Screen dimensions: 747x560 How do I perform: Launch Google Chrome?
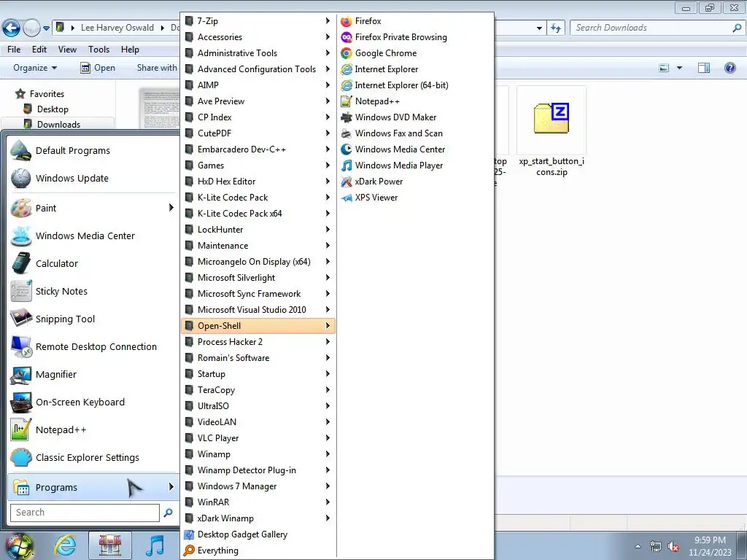(x=379, y=53)
